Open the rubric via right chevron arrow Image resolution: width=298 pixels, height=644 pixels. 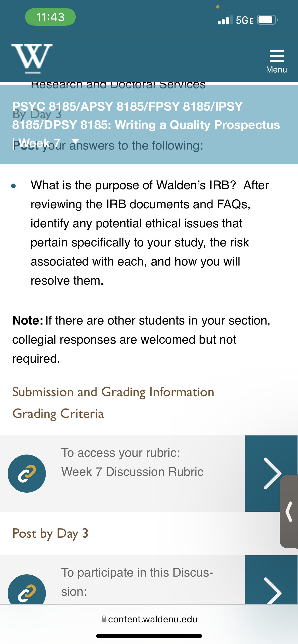(x=271, y=473)
